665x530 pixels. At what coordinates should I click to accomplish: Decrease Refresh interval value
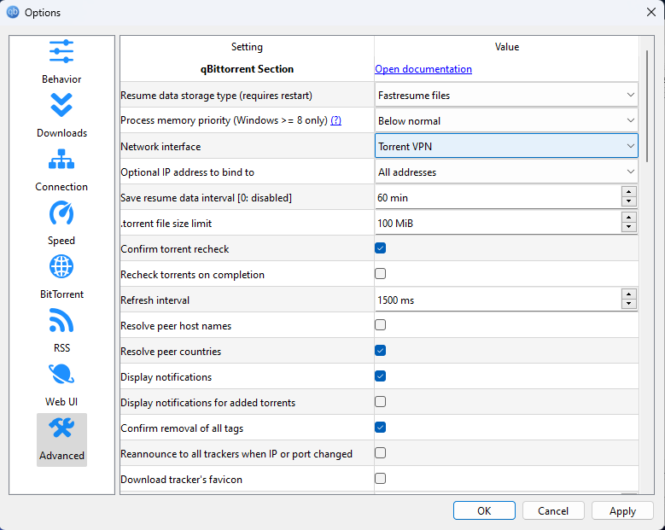pos(629,304)
